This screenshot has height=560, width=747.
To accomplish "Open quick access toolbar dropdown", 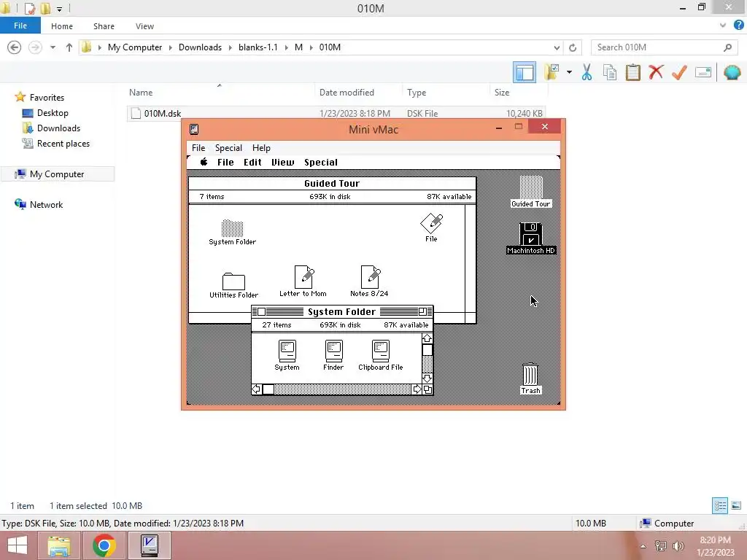I will (x=59, y=9).
